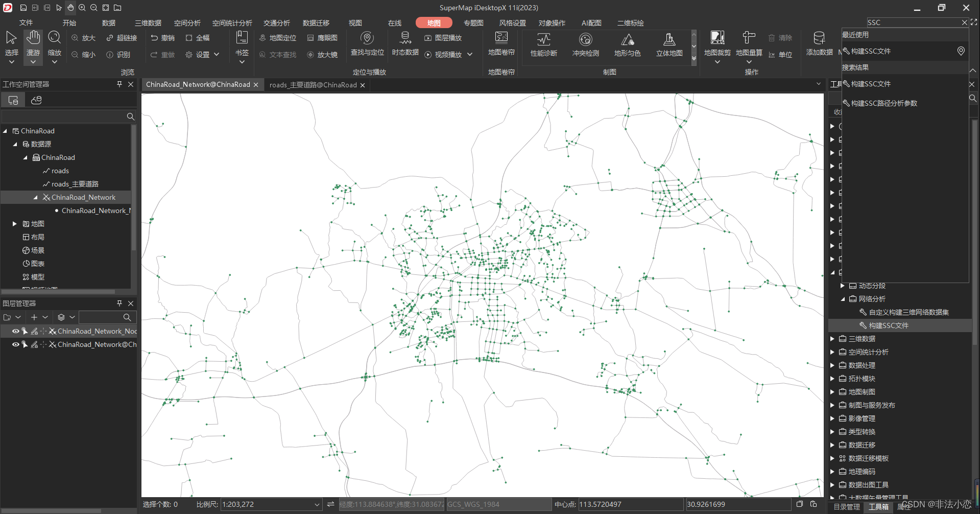980x514 pixels.
Task: Open 地形匀色 terrain tool
Action: click(x=627, y=44)
